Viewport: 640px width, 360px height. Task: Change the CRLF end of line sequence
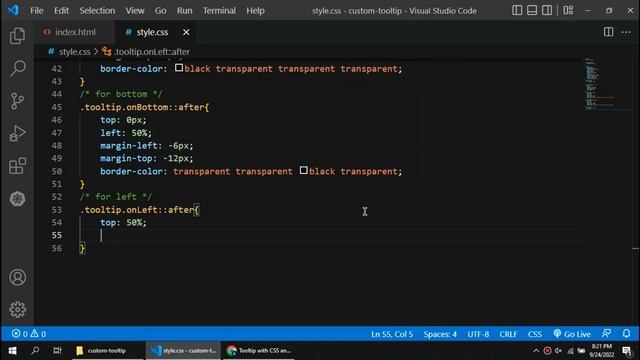(508, 334)
